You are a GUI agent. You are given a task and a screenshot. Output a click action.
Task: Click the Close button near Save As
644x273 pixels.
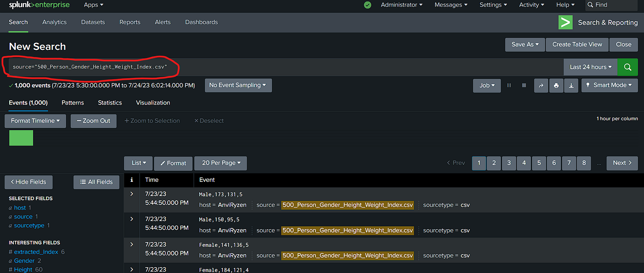click(624, 45)
